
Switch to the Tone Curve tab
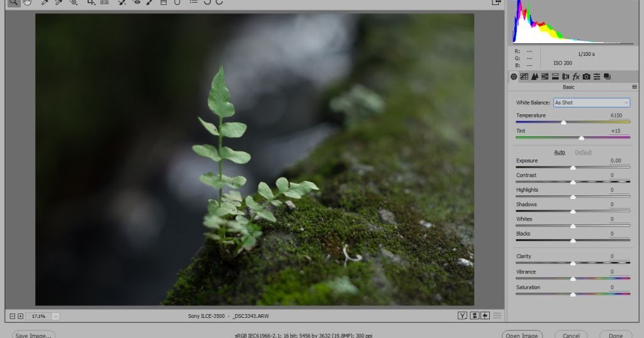click(524, 77)
